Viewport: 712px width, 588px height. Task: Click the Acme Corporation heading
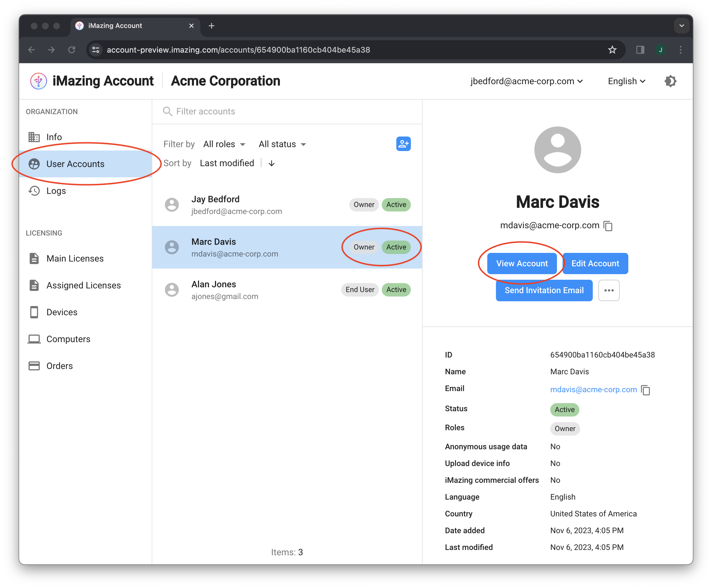[225, 81]
